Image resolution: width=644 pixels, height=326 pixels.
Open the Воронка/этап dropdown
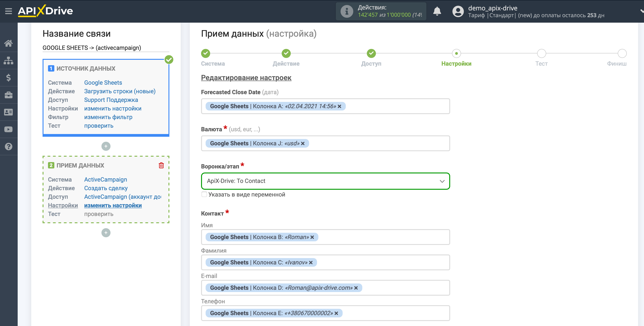coord(325,181)
